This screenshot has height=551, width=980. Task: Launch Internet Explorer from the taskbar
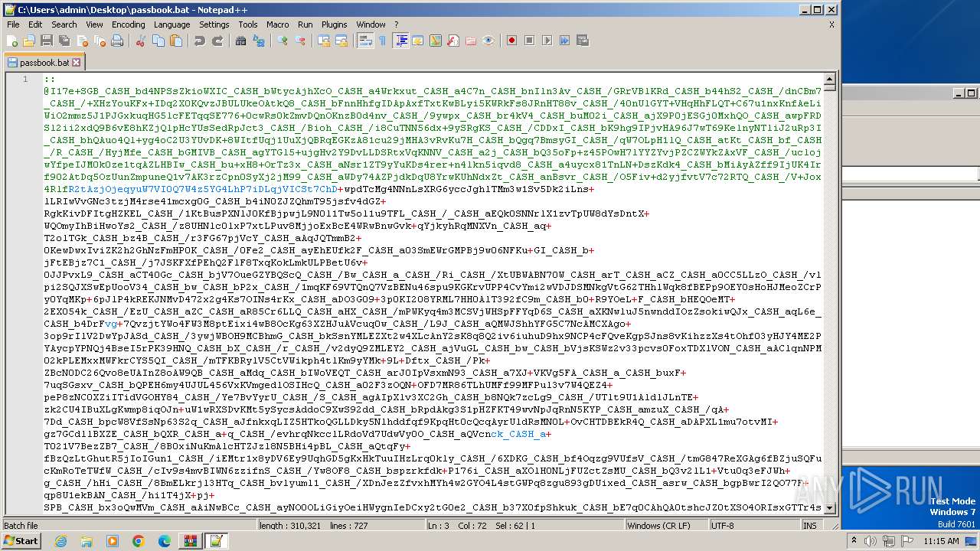(x=60, y=541)
